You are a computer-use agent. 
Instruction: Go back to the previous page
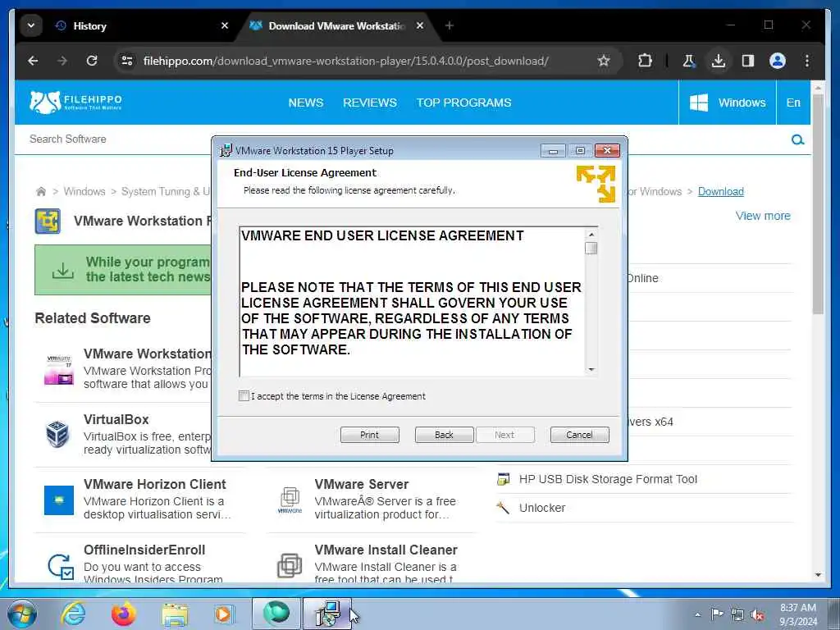point(33,61)
